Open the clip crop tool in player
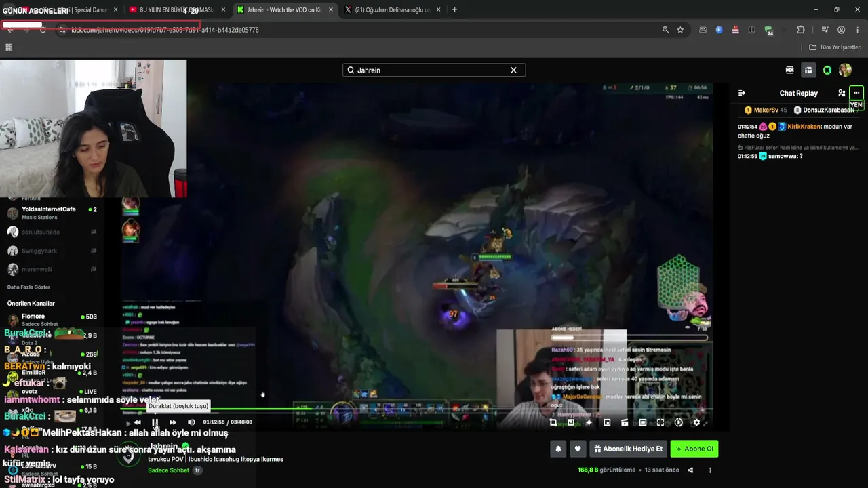The image size is (868, 488). click(x=553, y=422)
